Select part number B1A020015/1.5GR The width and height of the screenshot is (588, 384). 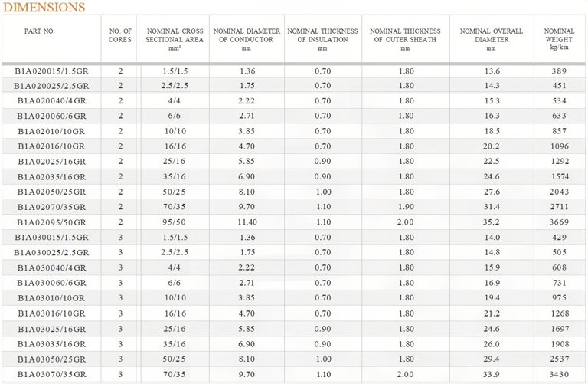pyautogui.click(x=52, y=71)
